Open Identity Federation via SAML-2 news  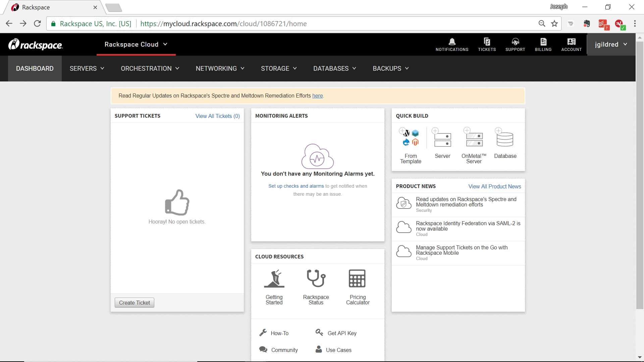[x=458, y=229]
